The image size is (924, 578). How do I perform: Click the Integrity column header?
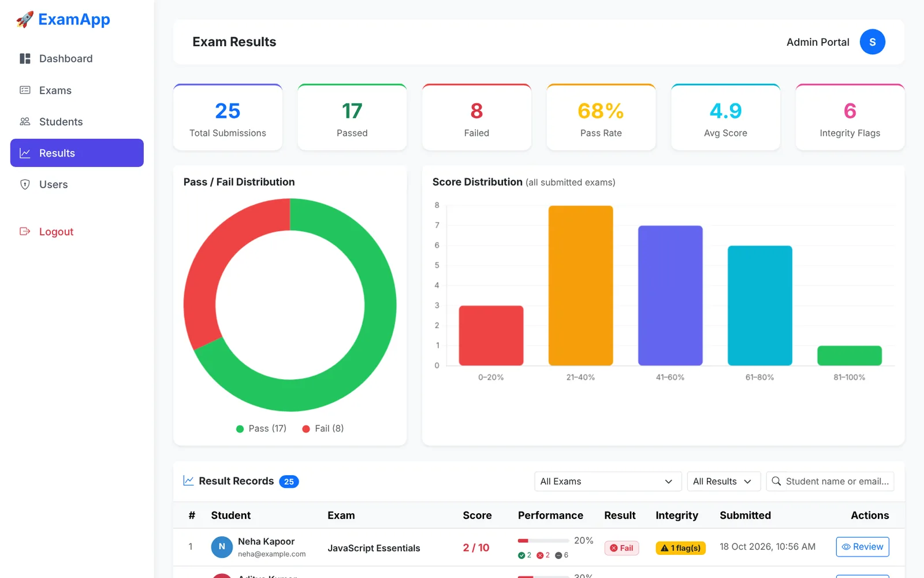677,515
